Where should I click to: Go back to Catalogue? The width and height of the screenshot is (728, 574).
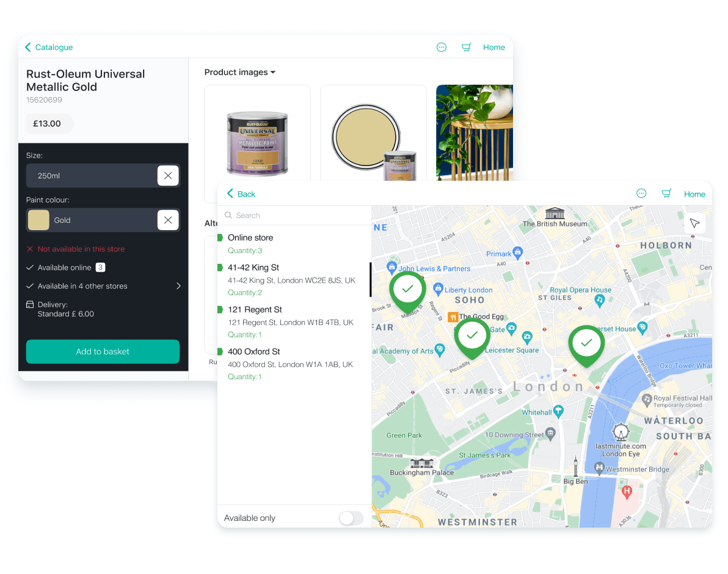tap(49, 47)
